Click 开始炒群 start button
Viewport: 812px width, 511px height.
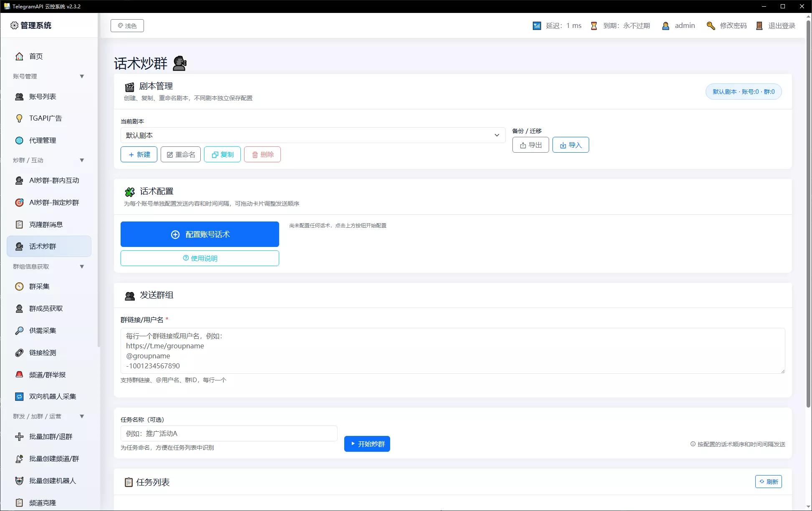coord(367,444)
